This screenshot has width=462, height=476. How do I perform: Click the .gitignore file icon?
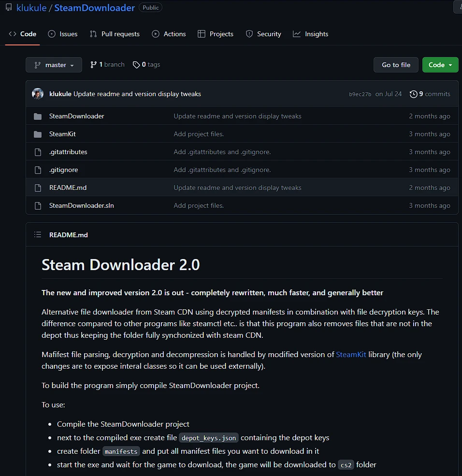[x=38, y=170]
